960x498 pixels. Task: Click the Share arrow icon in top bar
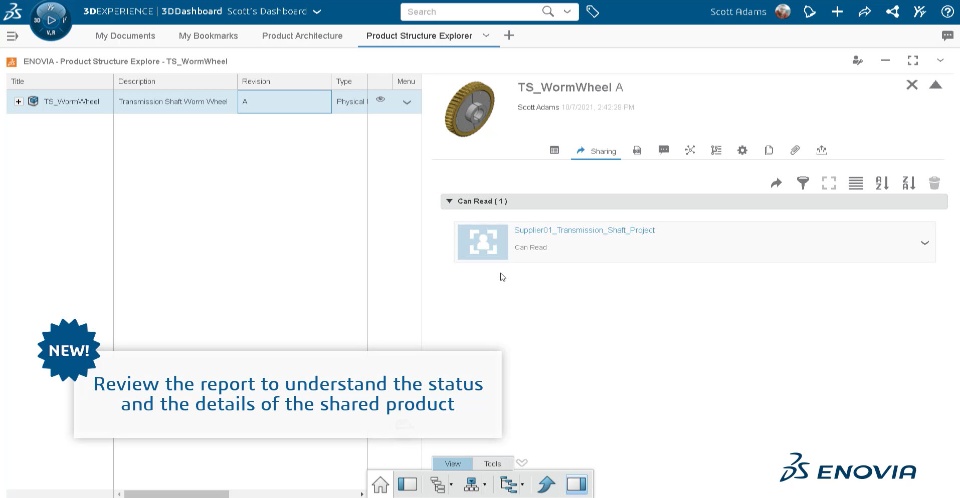coord(864,11)
